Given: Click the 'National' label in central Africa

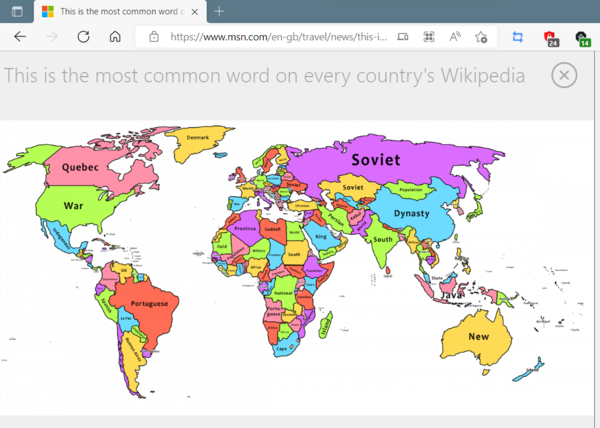Looking at the screenshot, I should coord(283,293).
